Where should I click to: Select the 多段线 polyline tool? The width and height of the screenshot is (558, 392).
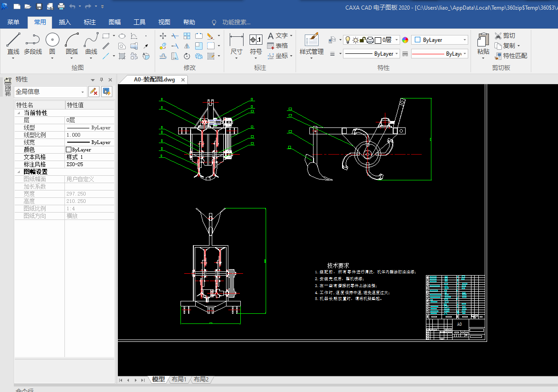click(33, 44)
